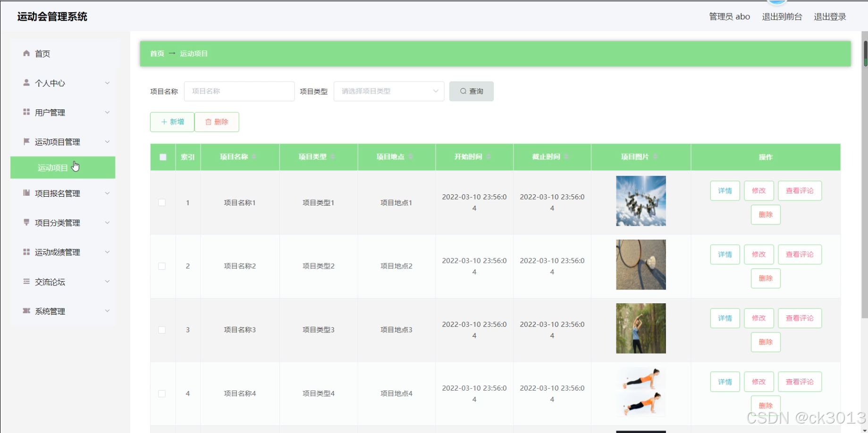Click row 删除 button for 项目名称1
This screenshot has width=868, height=433.
766,215
